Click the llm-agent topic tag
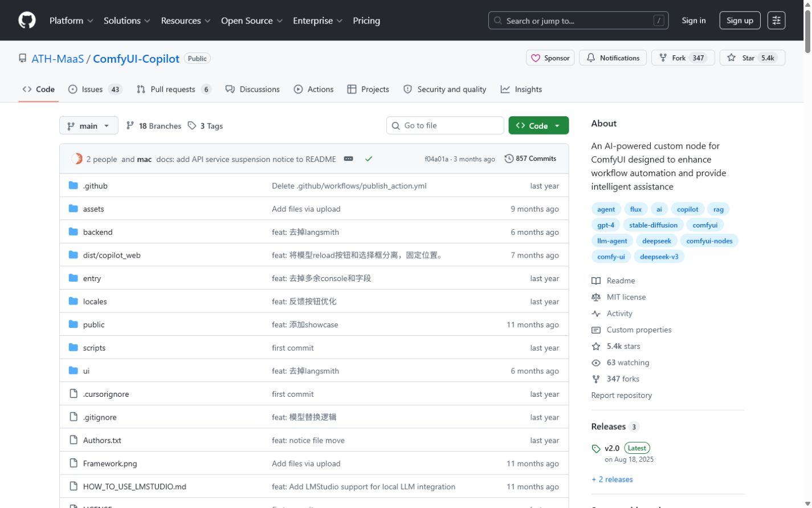 [x=612, y=241]
